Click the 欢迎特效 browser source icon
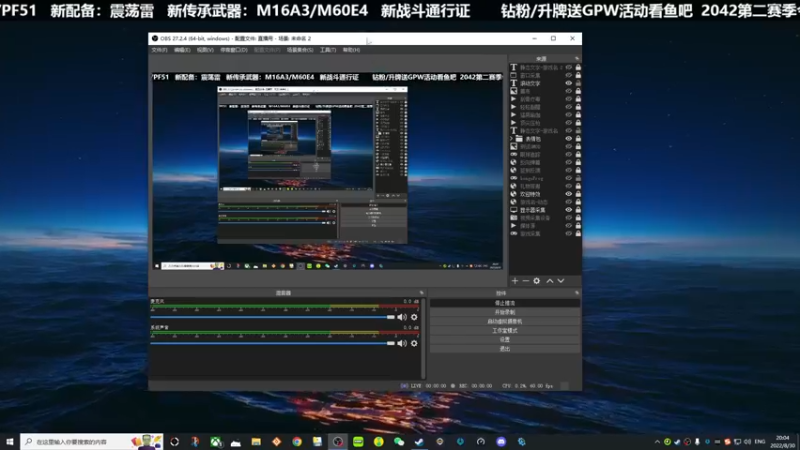The height and width of the screenshot is (450, 800). (514, 194)
